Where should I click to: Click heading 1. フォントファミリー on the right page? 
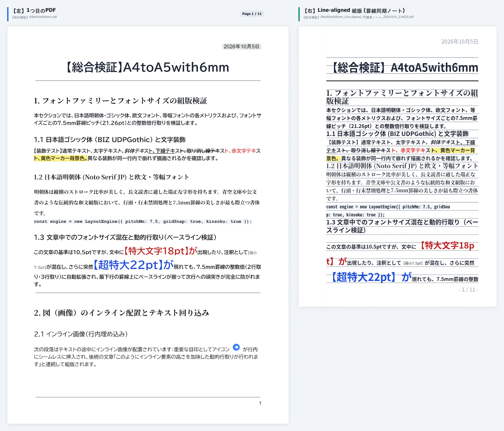(402, 97)
